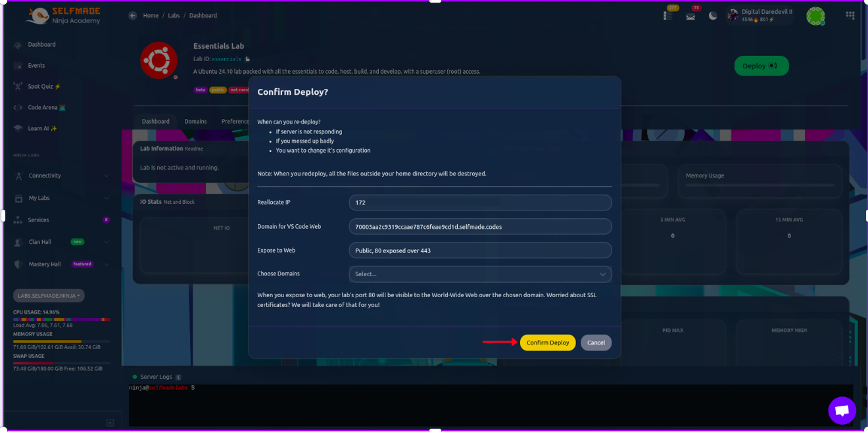Click the green user avatar icon

[x=815, y=16]
